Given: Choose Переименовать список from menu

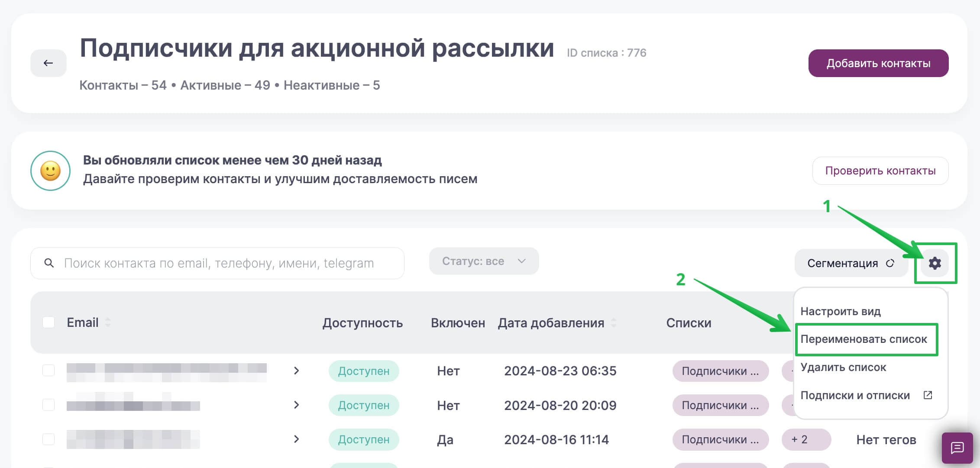Looking at the screenshot, I should coord(864,339).
